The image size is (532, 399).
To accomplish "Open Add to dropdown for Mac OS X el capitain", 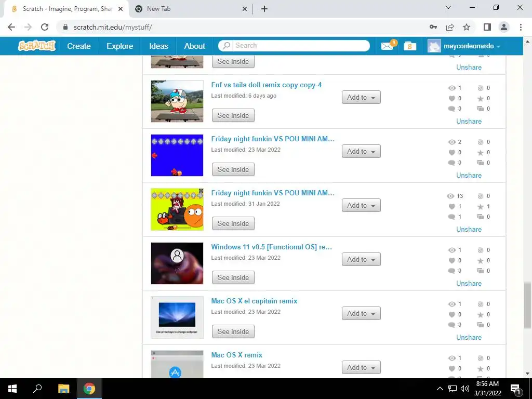I will [361, 313].
